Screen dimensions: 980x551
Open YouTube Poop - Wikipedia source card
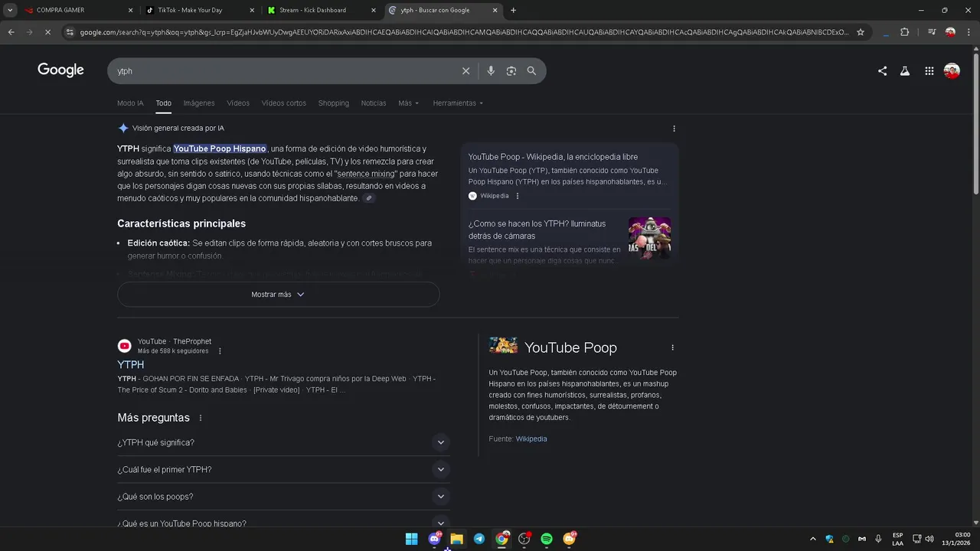[570, 176]
